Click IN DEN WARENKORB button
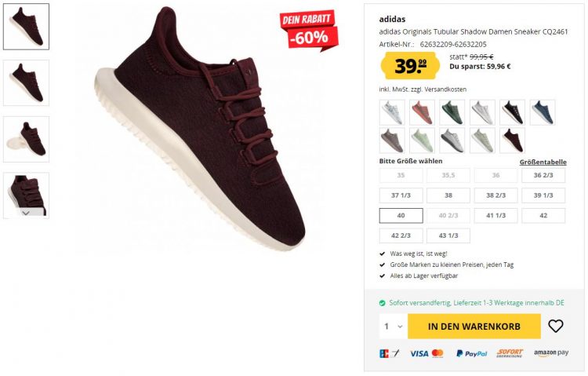 tap(474, 327)
